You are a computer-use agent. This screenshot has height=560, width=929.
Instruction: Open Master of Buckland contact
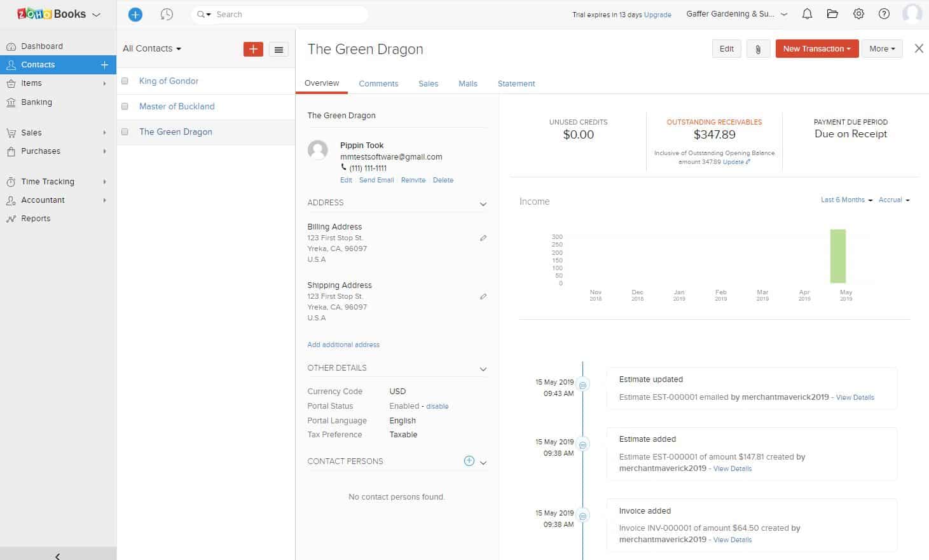coord(177,106)
